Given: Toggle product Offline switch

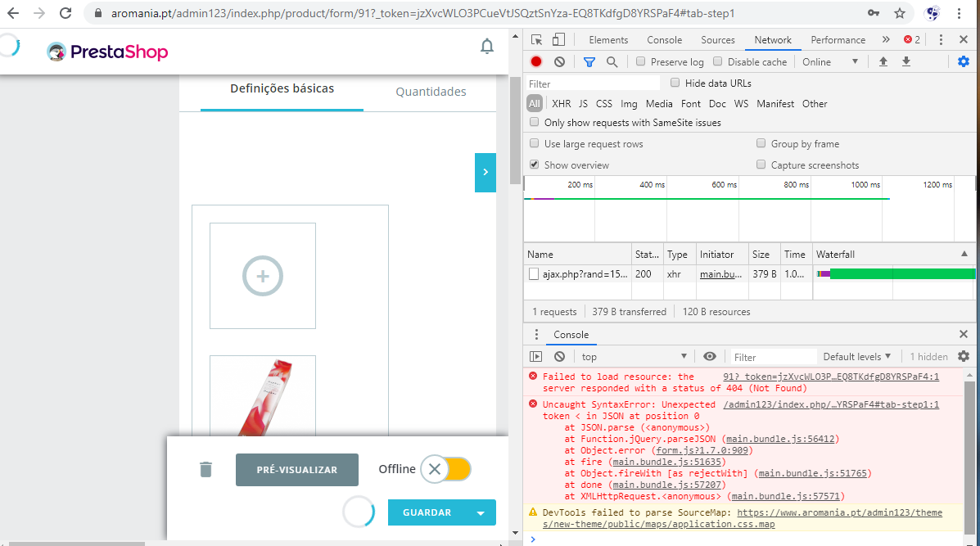Looking at the screenshot, I should (x=445, y=469).
